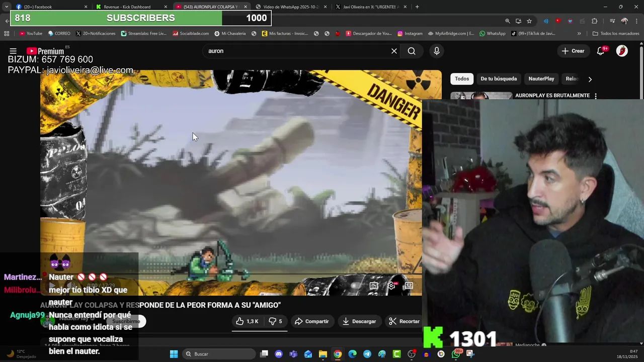The image size is (644, 362).
Task: Switch player to theater mode
Action: click(409, 286)
